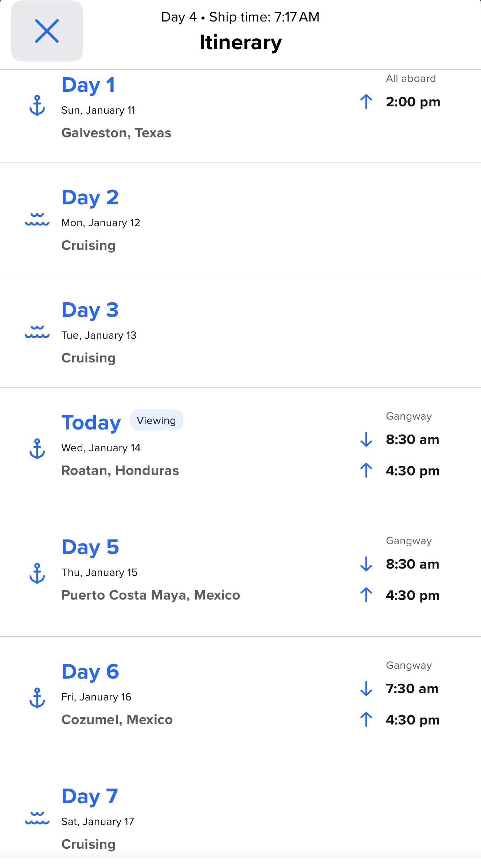Close the Itinerary screen with X
Image resolution: width=481 pixels, height=868 pixels.
[x=47, y=31]
